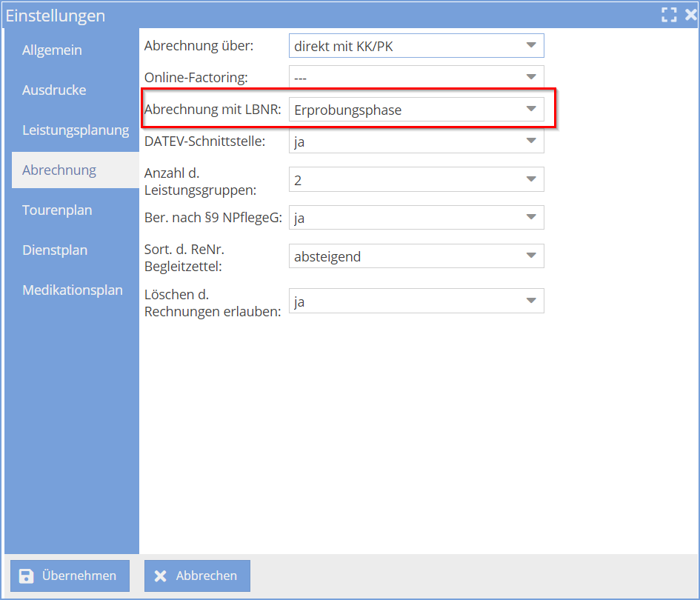Image resolution: width=700 pixels, height=600 pixels.
Task: Close the Einstellungen dialog with X icon
Action: 690,15
